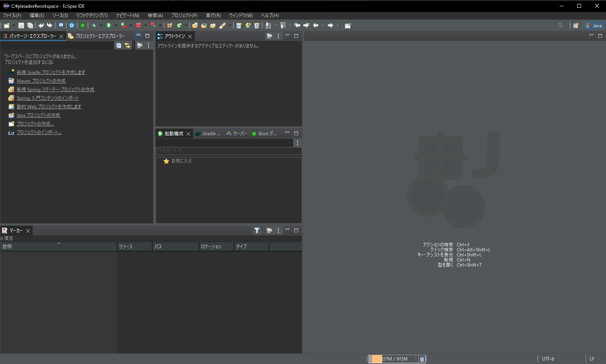
Task: Open the Open Perspective icon beside Java
Action: pos(576,25)
